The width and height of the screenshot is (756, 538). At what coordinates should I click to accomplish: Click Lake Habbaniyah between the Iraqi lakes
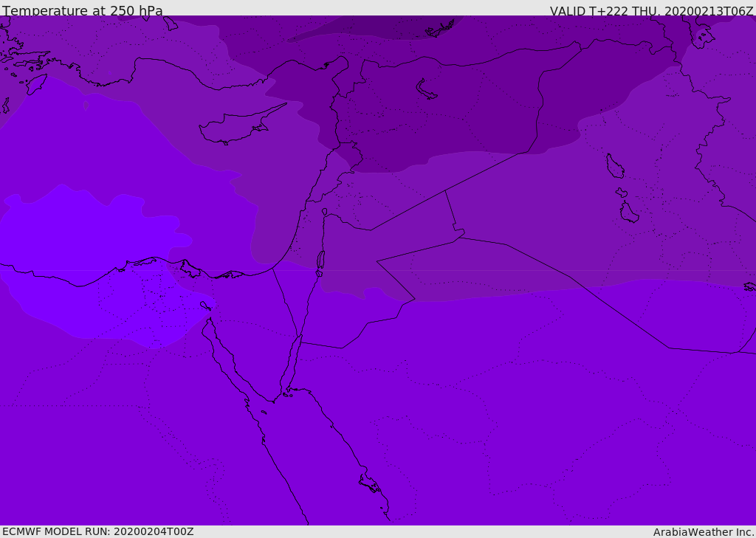tap(621, 193)
